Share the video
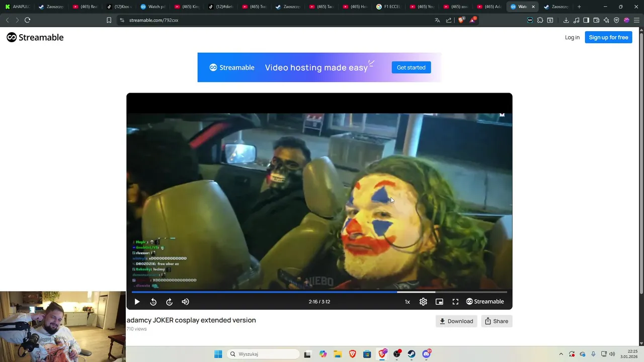Image resolution: width=644 pixels, height=362 pixels. pos(497,321)
